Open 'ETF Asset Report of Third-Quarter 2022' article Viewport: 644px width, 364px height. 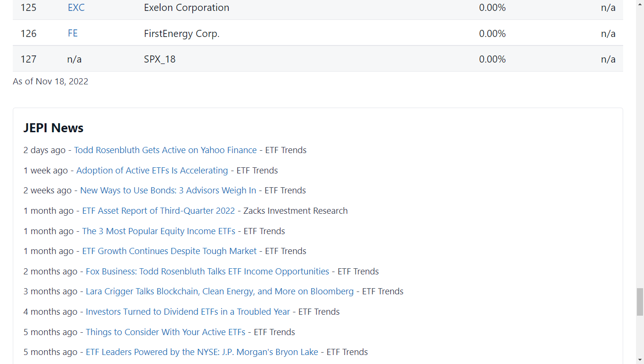pos(159,211)
